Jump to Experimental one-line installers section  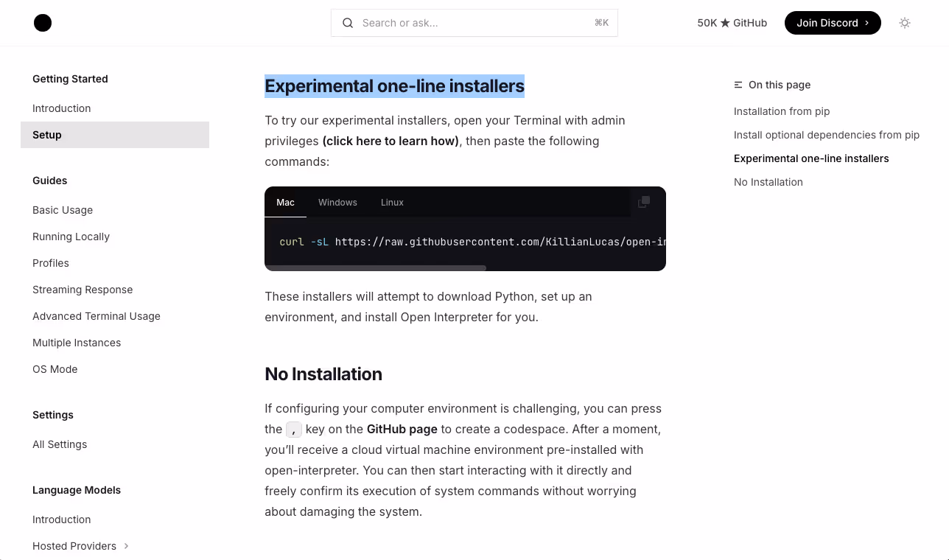(x=811, y=158)
